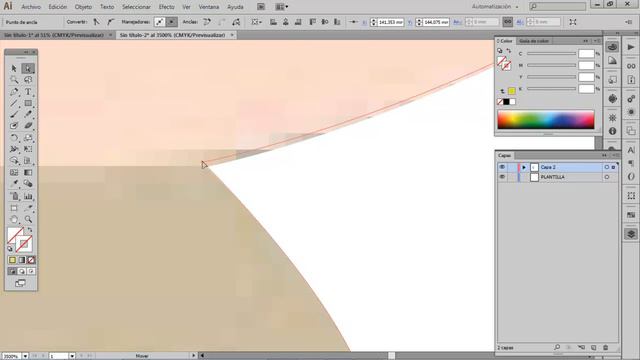This screenshot has width=640, height=360.
Task: Select the Shape Builder tool
Action: point(14,161)
